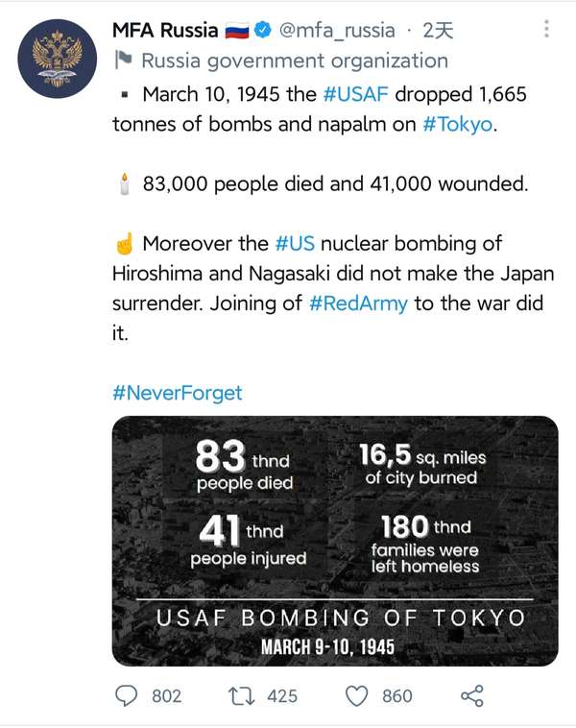Viewport: 576px width, 728px height.
Task: Click the tweet timestamp 2天
Action: (x=438, y=31)
